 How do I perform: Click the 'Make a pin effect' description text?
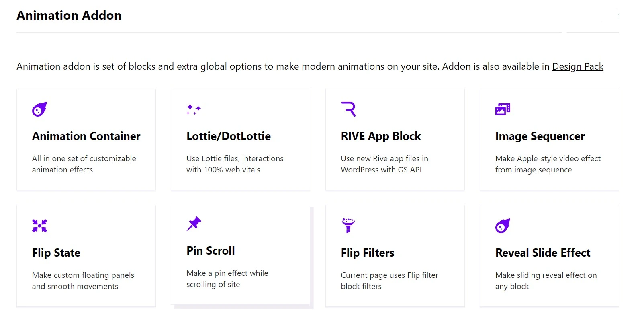[x=227, y=279]
